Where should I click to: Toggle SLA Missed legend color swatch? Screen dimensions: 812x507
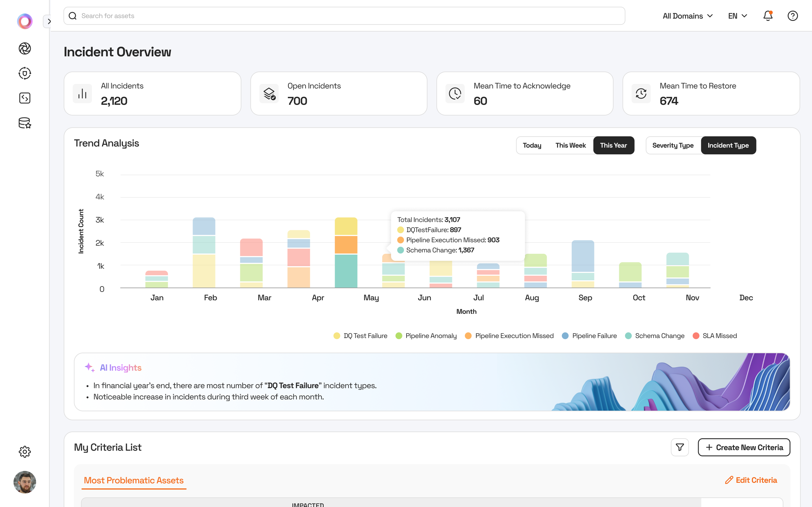pos(696,336)
